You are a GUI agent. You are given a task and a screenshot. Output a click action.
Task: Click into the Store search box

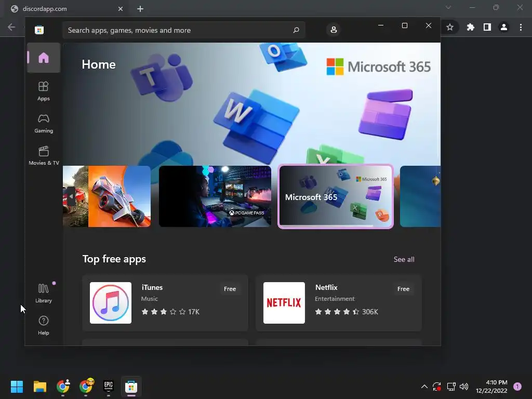coord(183,30)
